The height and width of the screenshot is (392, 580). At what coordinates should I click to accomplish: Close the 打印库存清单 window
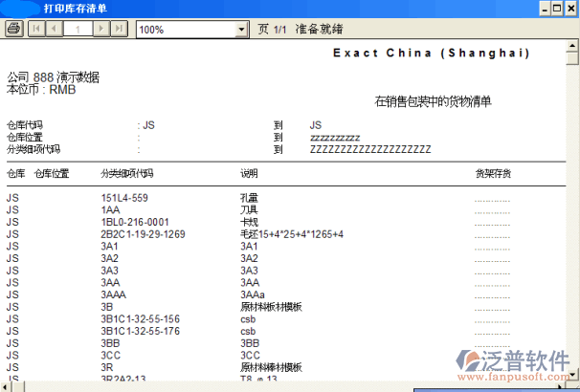pos(570,9)
